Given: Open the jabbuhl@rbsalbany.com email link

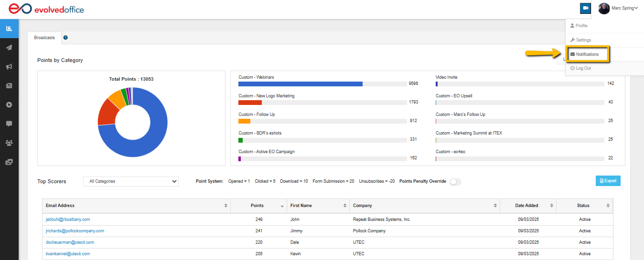Looking at the screenshot, I should (68, 219).
